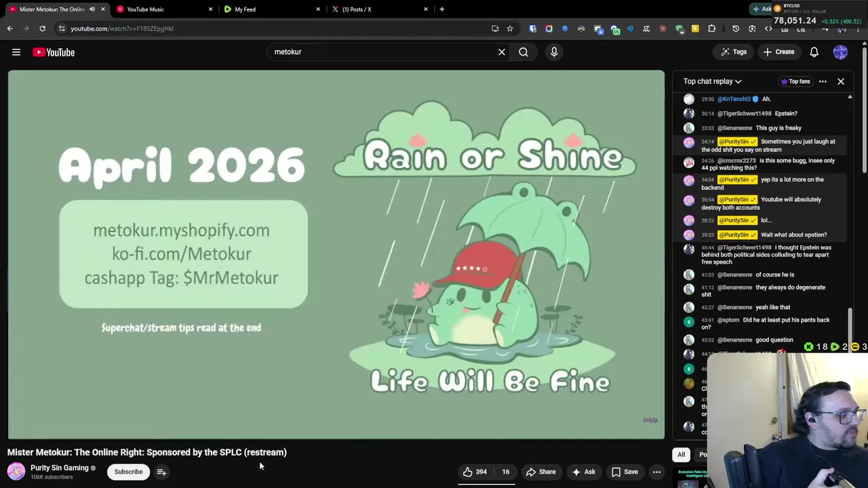Open the red burst extension icon
868x488 pixels.
(663, 28)
